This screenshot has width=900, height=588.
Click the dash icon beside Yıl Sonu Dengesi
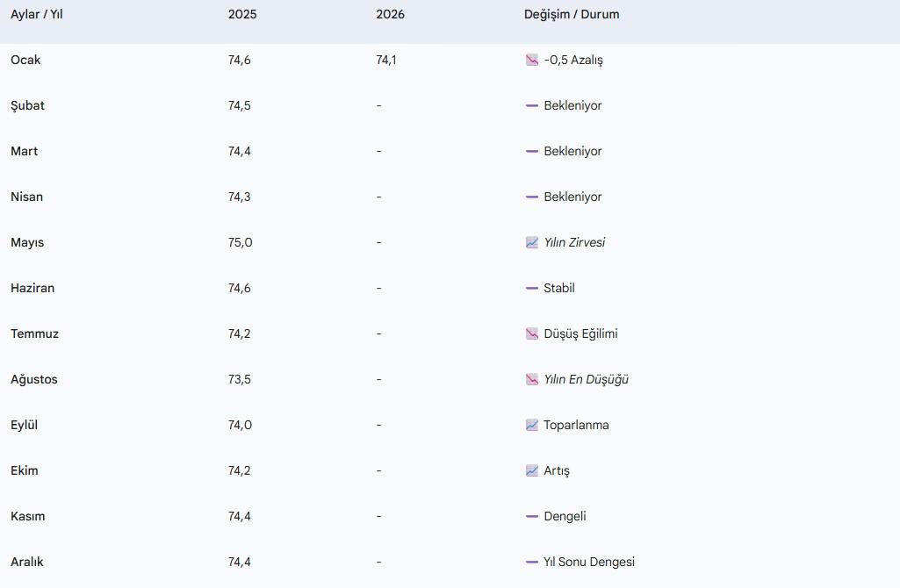[531, 563]
